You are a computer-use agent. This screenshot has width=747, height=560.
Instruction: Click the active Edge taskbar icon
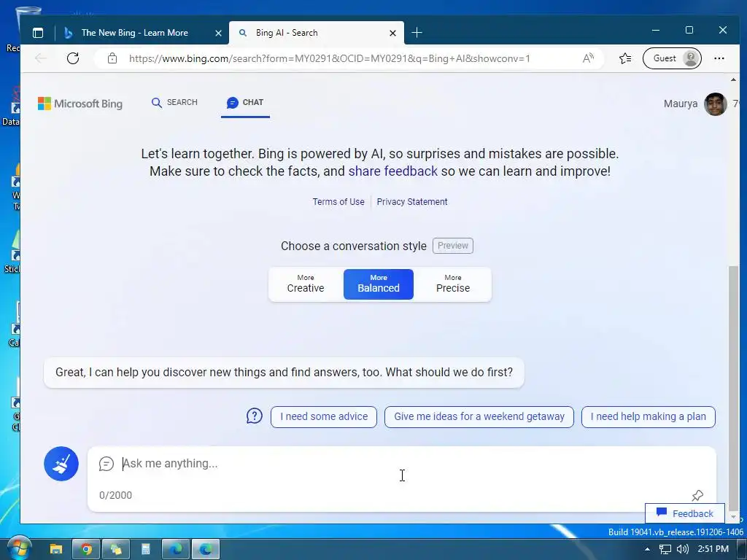click(206, 549)
